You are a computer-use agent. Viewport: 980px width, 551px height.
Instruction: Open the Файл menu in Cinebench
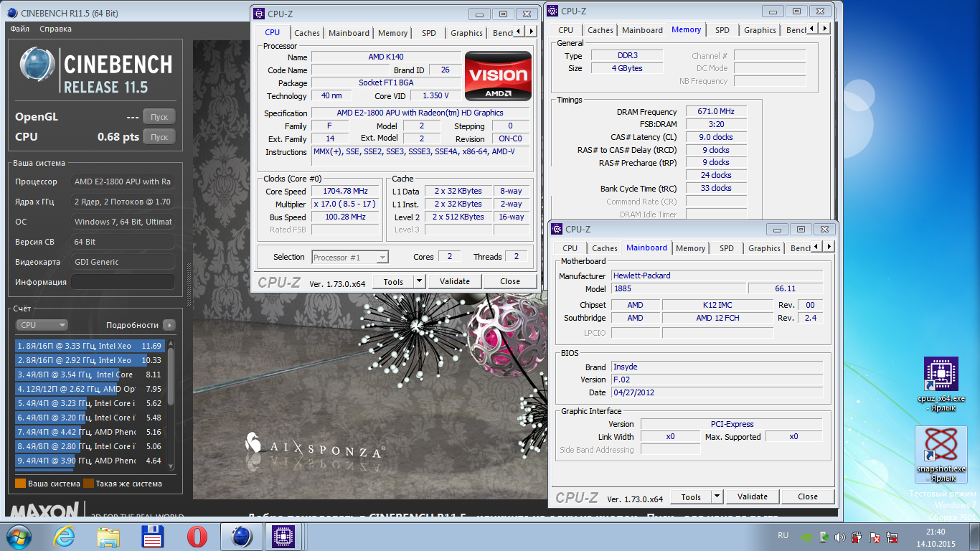click(x=20, y=29)
